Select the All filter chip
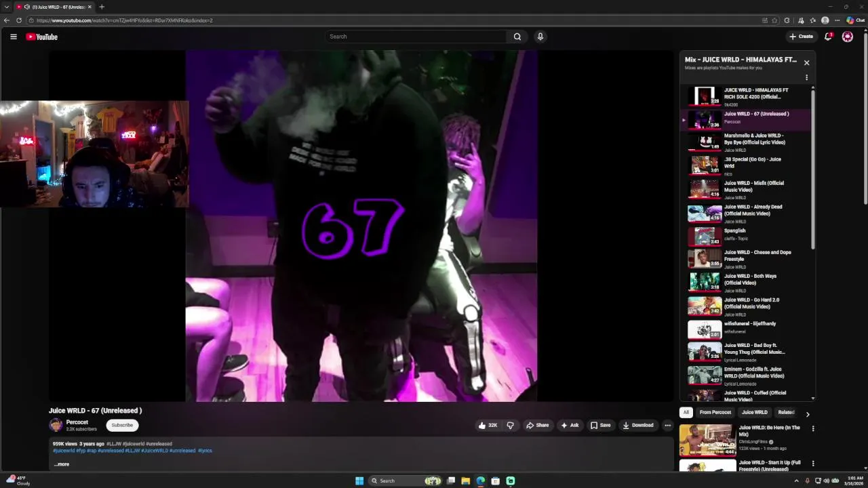 [x=686, y=412]
